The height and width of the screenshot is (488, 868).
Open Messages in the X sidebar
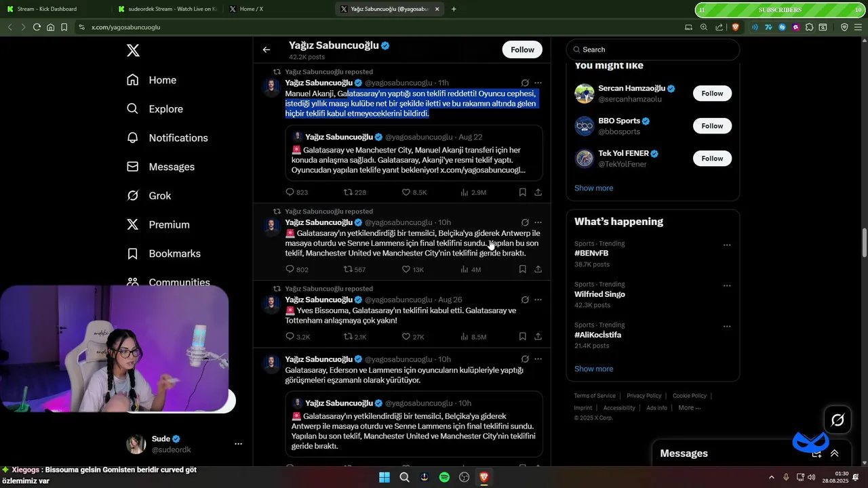click(161, 167)
